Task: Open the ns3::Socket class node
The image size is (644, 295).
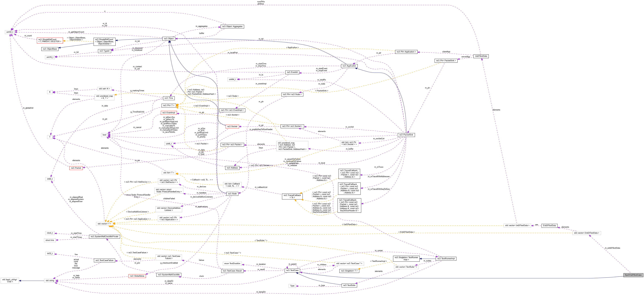Action: tap(232, 126)
